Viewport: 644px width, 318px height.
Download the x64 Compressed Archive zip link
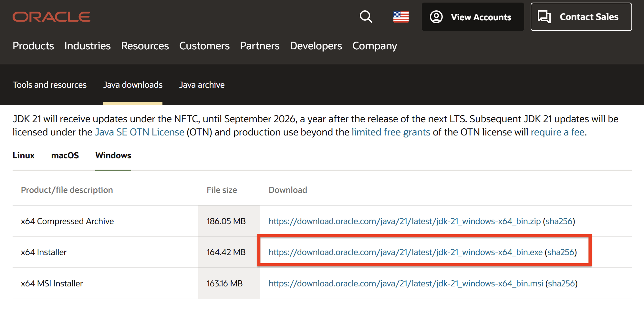(404, 221)
